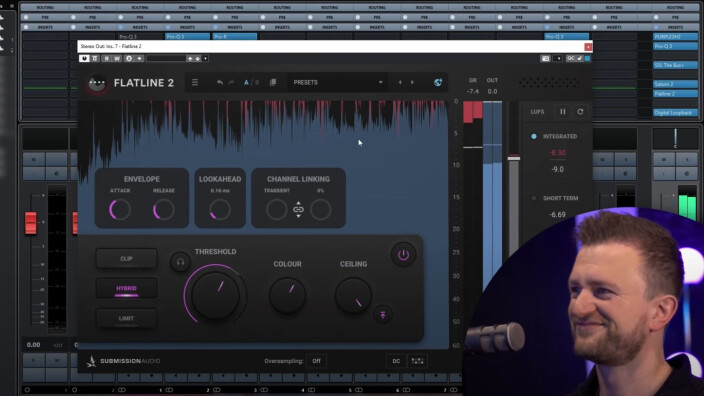Toggle the headphones listen icon by Threshold
The height and width of the screenshot is (396, 704).
(180, 262)
